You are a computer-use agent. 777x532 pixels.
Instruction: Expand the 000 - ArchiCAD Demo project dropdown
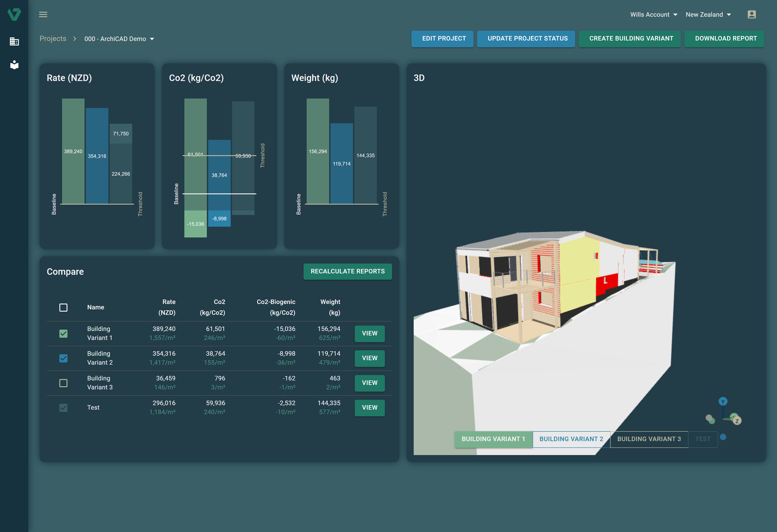point(119,39)
